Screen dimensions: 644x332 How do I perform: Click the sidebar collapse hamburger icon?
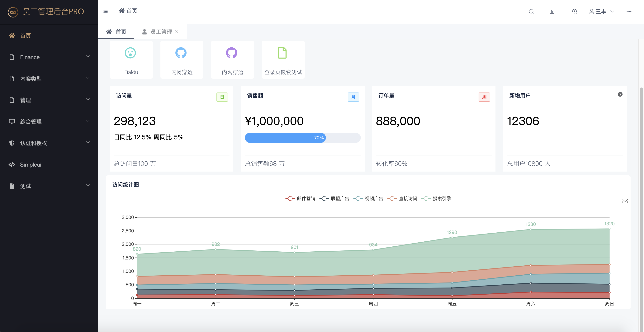point(106,12)
